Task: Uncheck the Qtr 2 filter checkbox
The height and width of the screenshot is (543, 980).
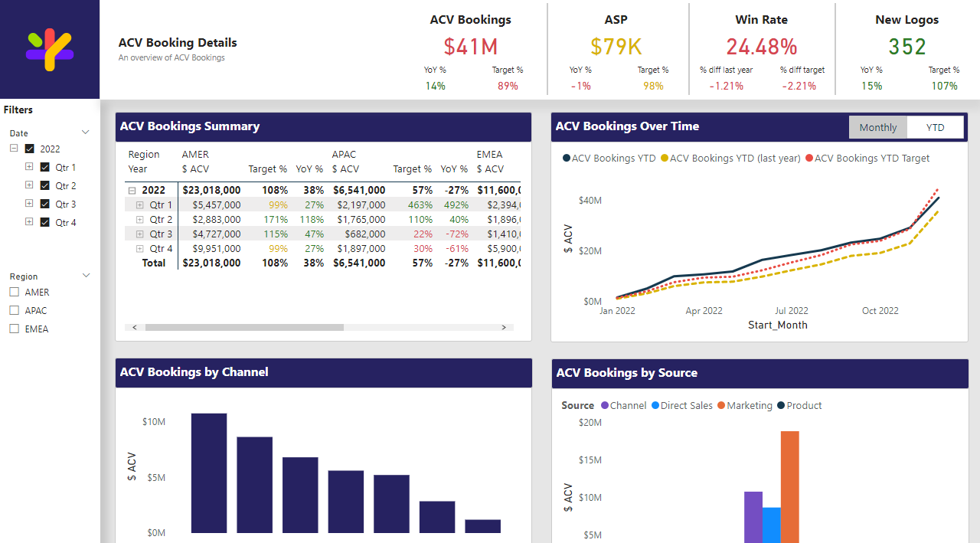Action: (44, 185)
